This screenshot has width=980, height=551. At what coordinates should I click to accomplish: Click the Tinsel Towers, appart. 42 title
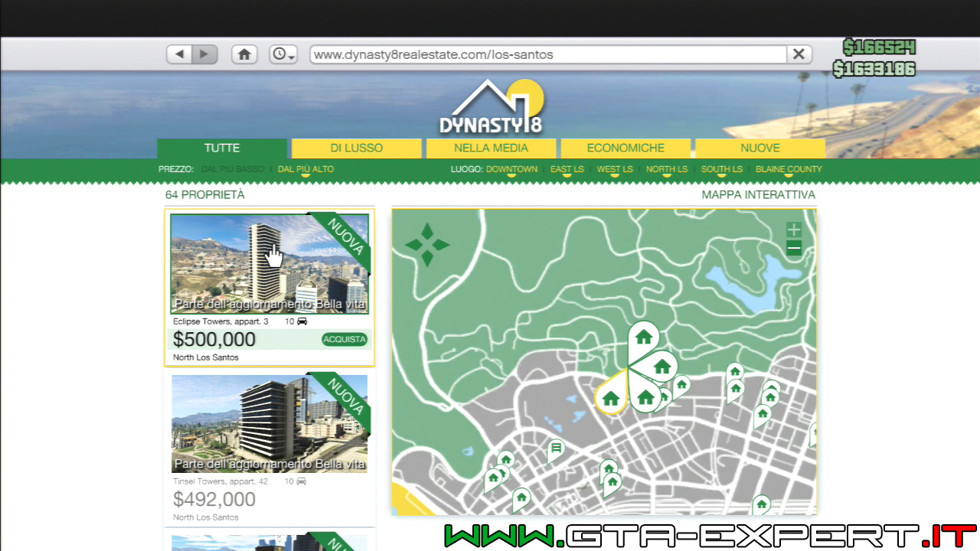click(220, 481)
